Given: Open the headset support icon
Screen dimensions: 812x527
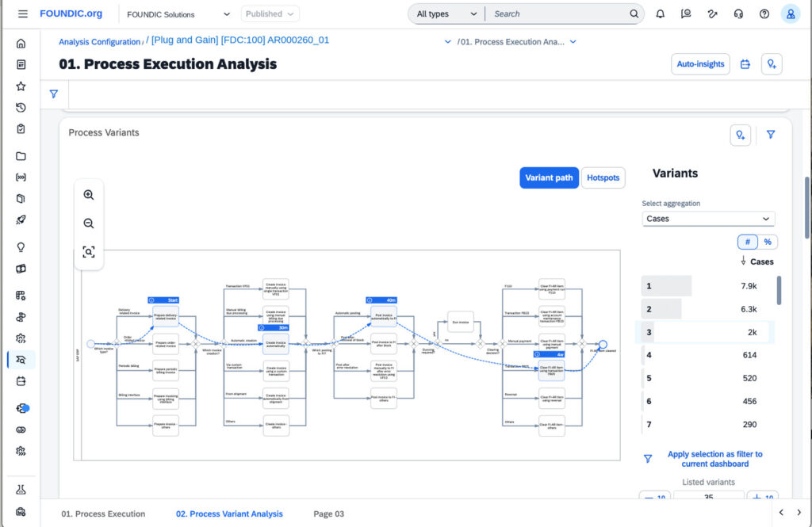Looking at the screenshot, I should [738, 14].
